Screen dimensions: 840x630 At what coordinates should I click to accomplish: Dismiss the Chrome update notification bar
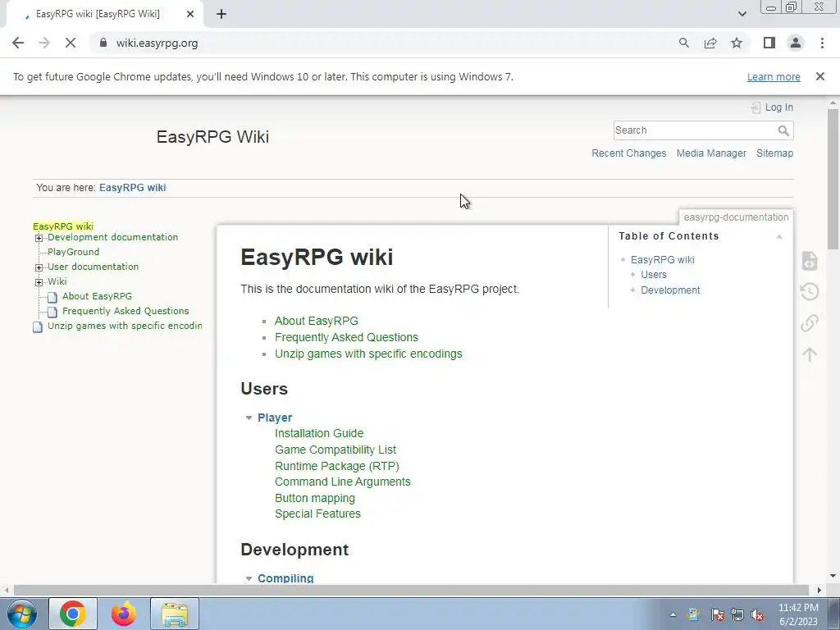820,76
